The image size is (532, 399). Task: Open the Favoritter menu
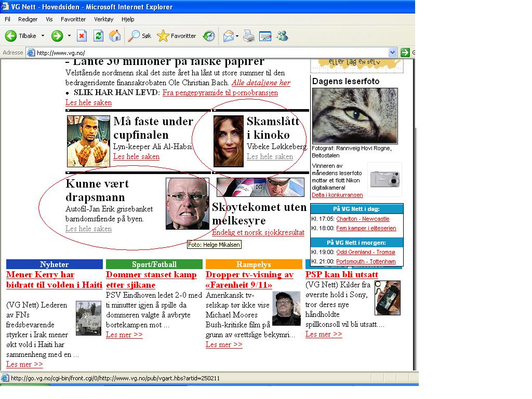pyautogui.click(x=73, y=19)
